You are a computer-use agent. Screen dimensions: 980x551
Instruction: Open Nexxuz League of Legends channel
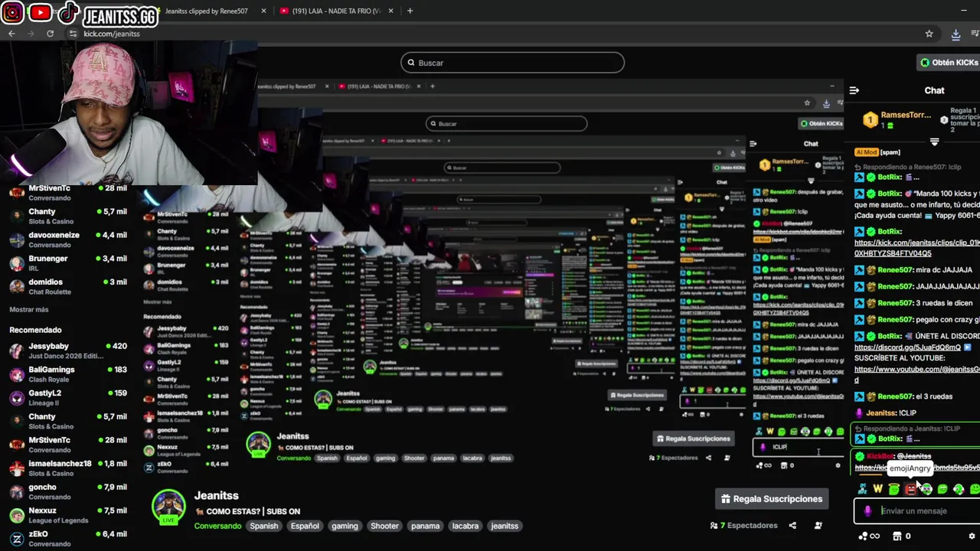(x=69, y=515)
